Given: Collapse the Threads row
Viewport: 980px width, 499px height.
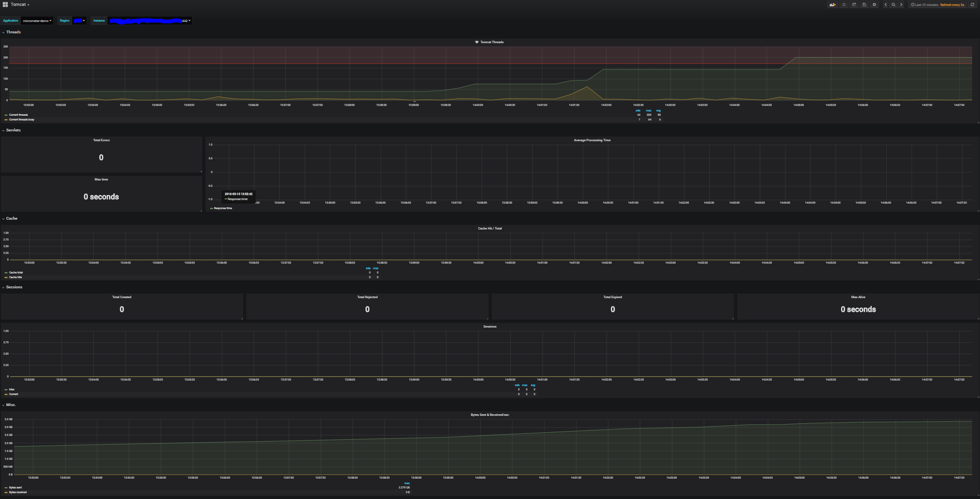Looking at the screenshot, I should pyautogui.click(x=13, y=32).
